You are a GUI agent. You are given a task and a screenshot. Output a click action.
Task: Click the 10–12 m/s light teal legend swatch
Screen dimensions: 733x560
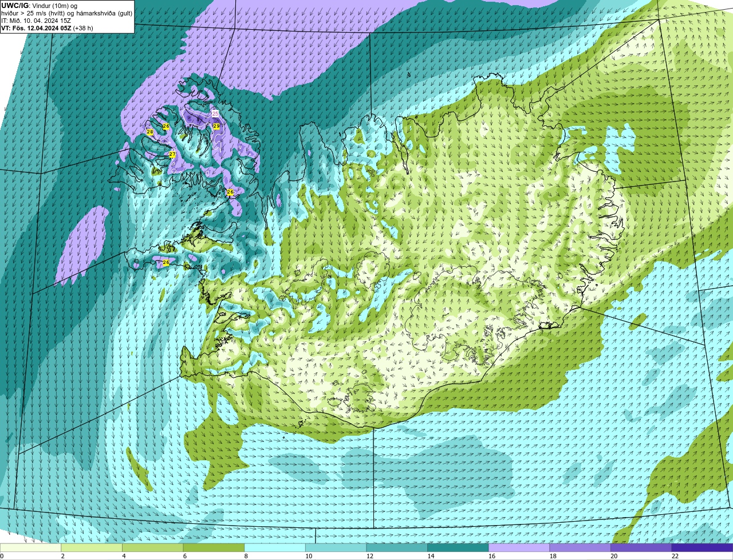pos(336,547)
